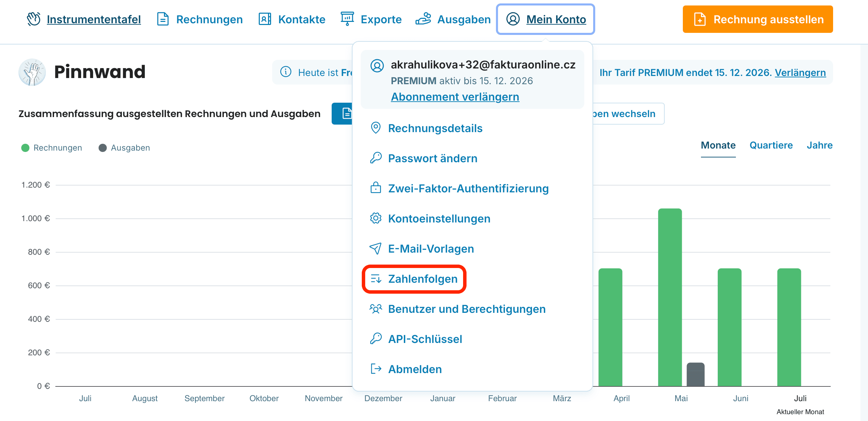Open the Instrumententafel link

click(x=94, y=19)
